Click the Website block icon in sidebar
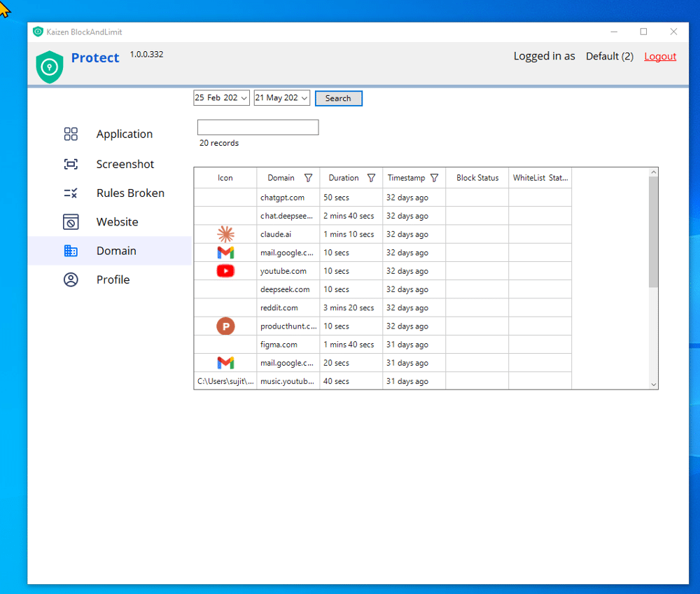700x594 pixels. coord(71,222)
